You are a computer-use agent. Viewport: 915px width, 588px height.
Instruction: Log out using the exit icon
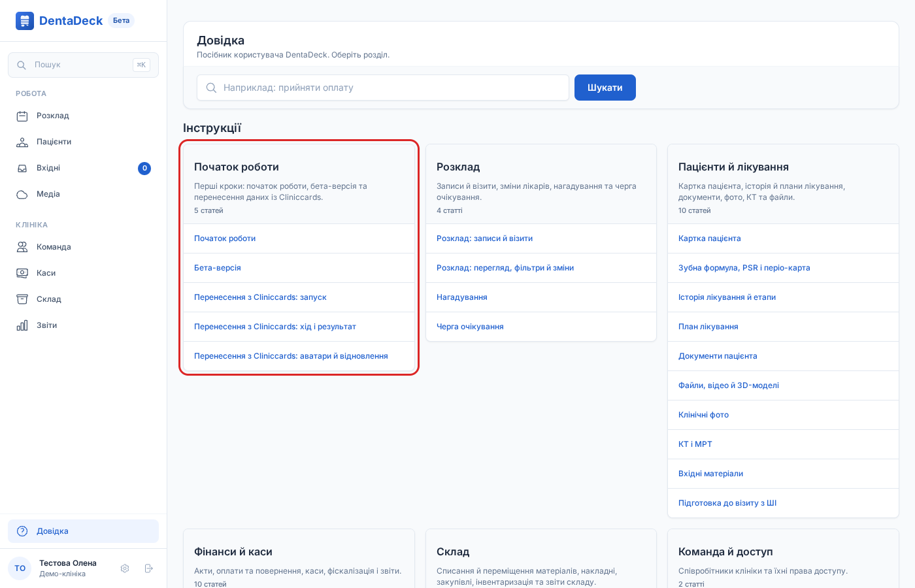(148, 568)
